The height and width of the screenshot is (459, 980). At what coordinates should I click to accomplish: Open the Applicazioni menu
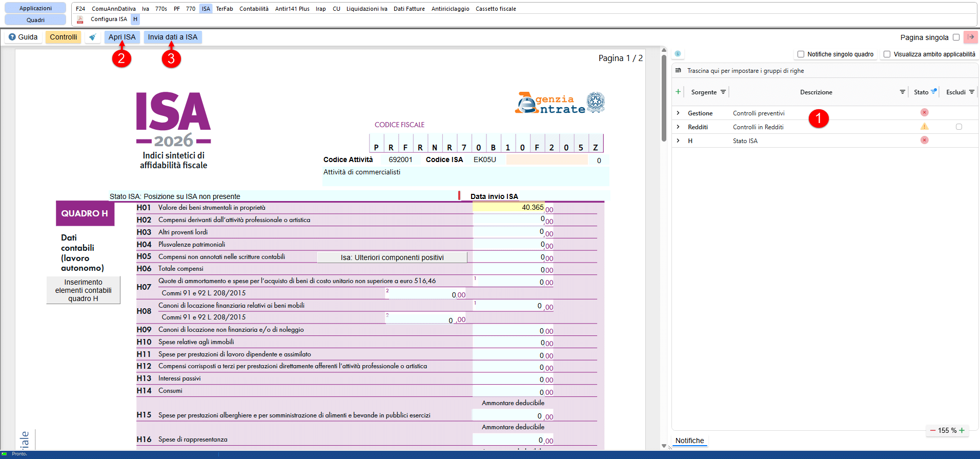click(35, 8)
